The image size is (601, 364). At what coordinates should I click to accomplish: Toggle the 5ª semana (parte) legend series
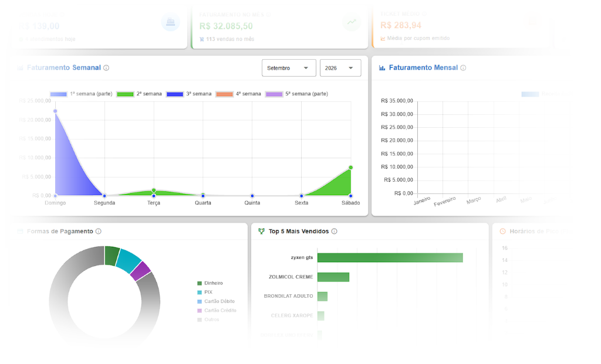click(x=297, y=94)
